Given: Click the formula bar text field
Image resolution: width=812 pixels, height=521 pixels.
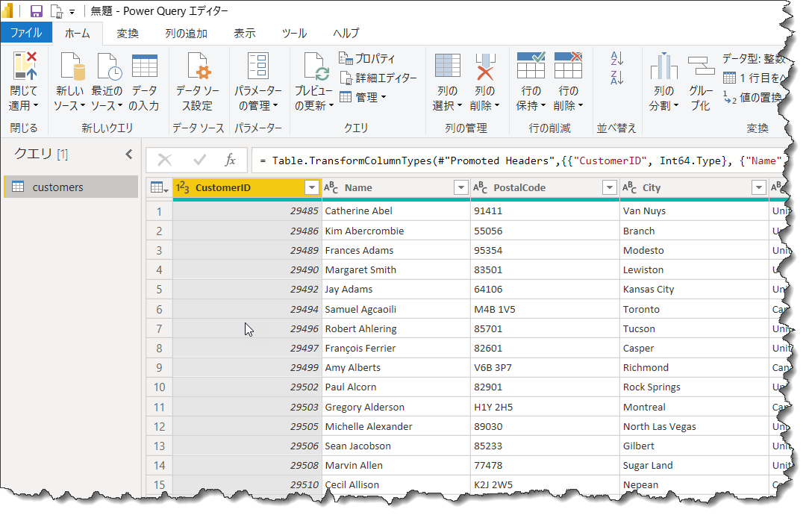Looking at the screenshot, I should click(x=519, y=160).
